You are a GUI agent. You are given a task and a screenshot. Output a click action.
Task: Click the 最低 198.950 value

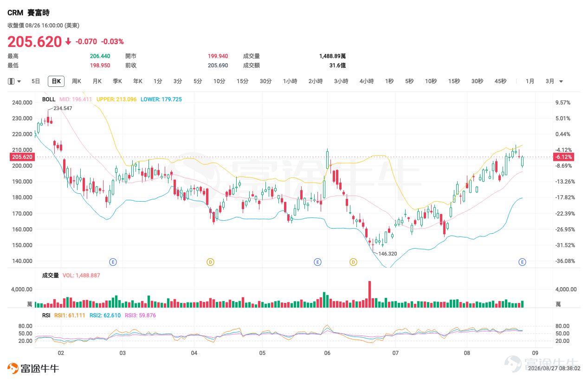(x=100, y=66)
